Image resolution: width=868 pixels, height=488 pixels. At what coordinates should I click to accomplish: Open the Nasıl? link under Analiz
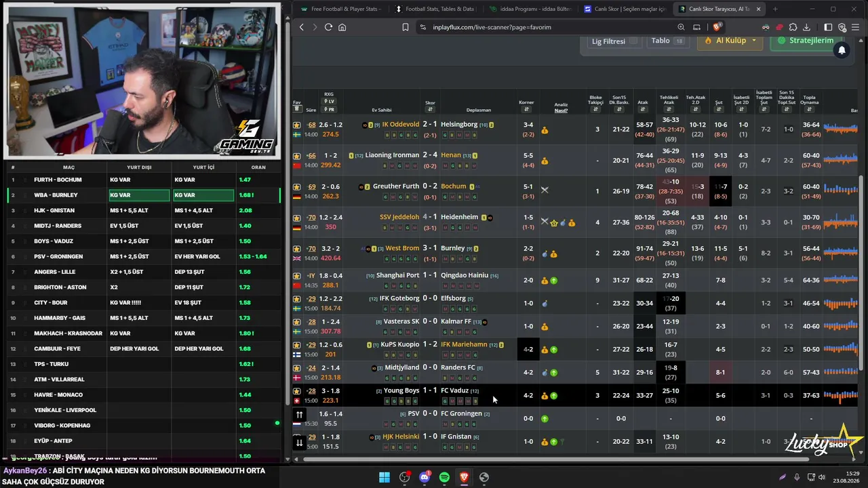(561, 110)
